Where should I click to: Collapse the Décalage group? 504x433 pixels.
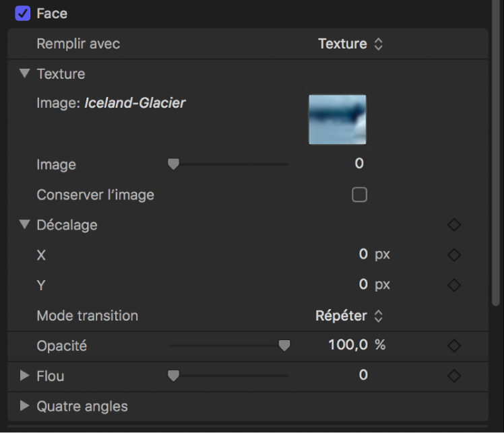25,225
